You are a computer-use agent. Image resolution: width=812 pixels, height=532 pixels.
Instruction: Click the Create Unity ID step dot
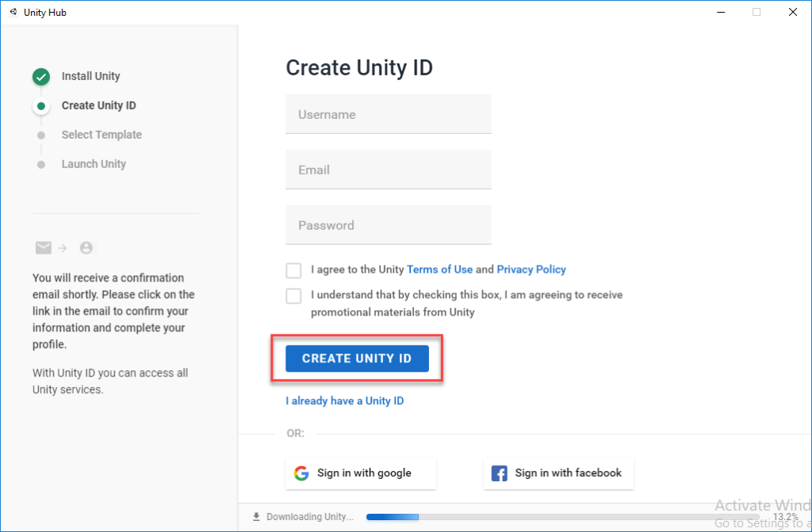pyautogui.click(x=41, y=105)
